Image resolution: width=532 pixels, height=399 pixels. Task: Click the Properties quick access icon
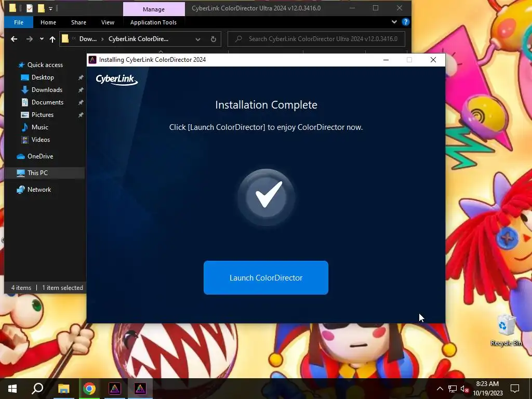point(30,8)
